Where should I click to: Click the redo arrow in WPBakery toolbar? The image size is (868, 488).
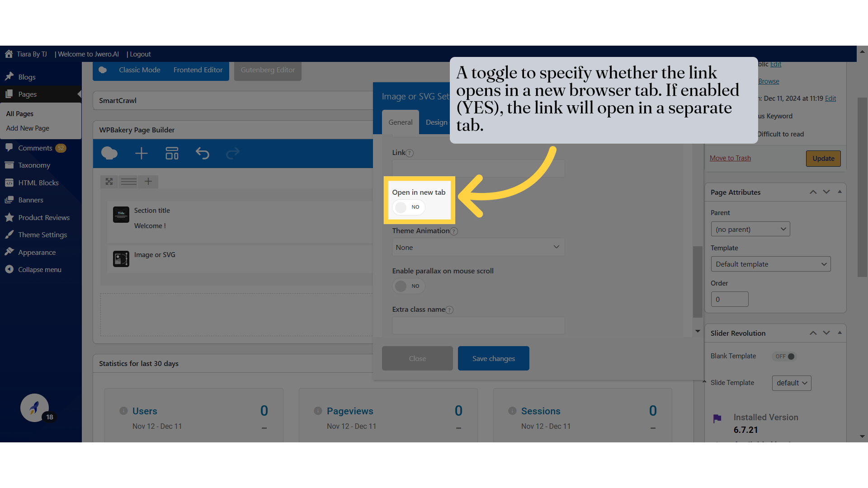(x=232, y=154)
